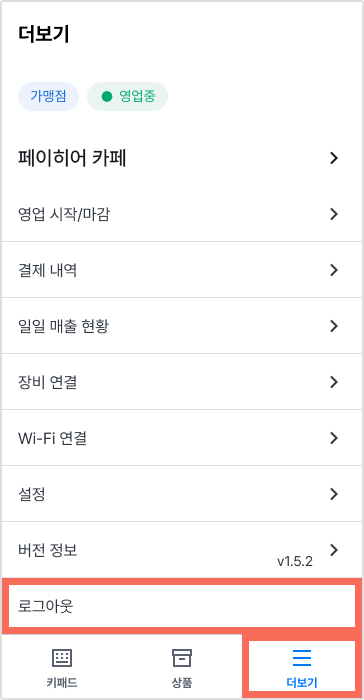
Task: Switch to the 키패드 tab label
Action: point(62,682)
